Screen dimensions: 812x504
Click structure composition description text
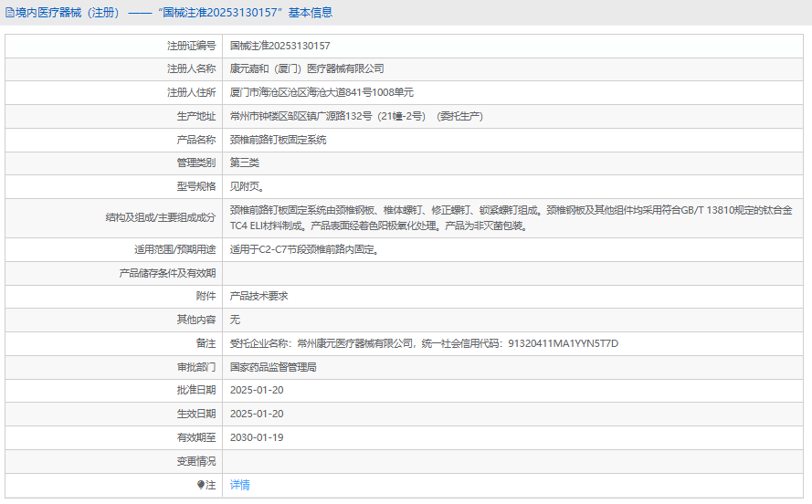[511, 218]
